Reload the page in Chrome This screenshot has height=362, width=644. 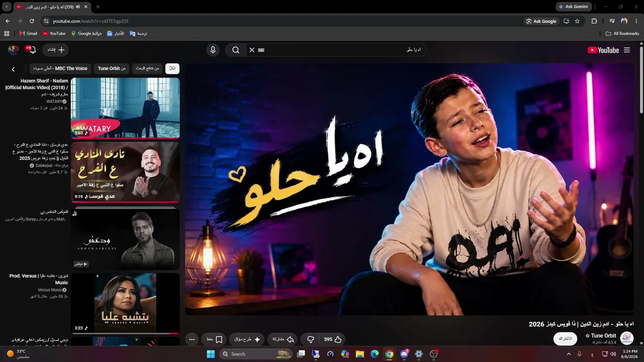point(32,21)
